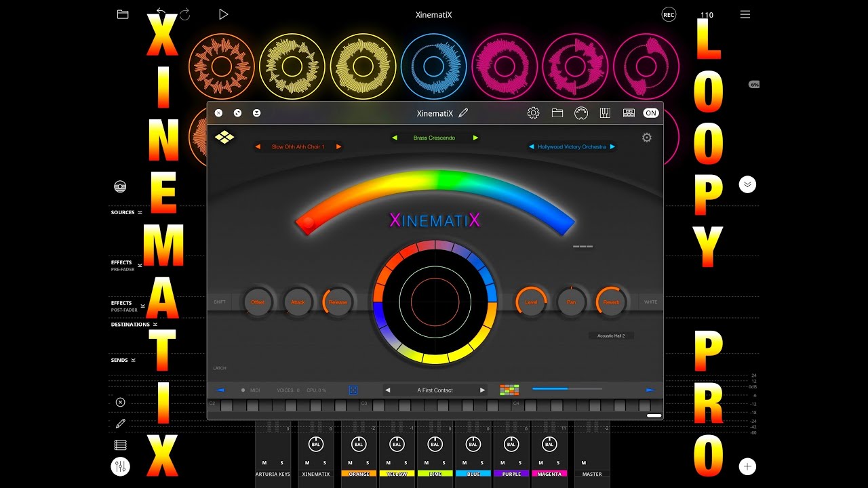Enable the LATCH option
The height and width of the screenshot is (488, 868).
tap(220, 368)
